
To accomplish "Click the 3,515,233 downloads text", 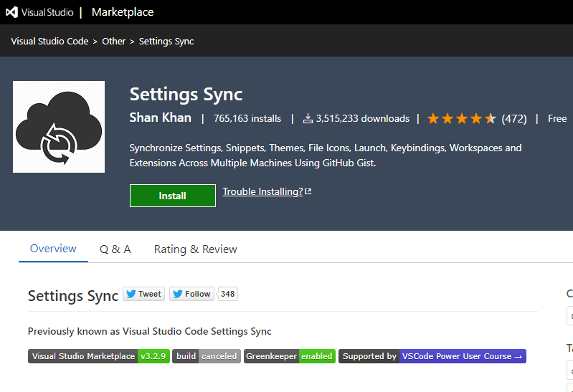I will [x=362, y=118].
